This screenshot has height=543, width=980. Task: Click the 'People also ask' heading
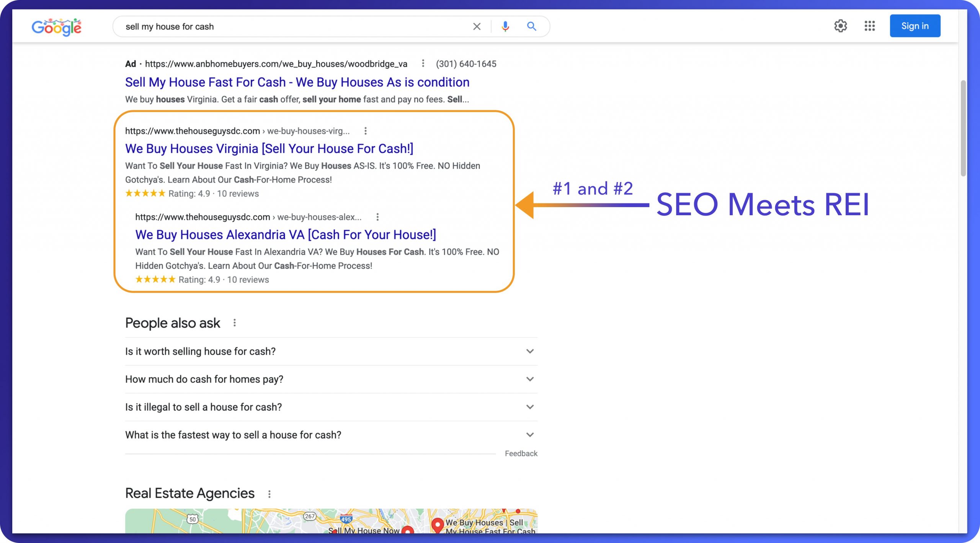pos(173,323)
